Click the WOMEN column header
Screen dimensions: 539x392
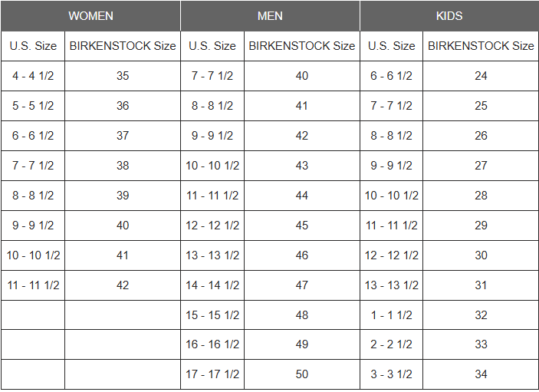90,16
